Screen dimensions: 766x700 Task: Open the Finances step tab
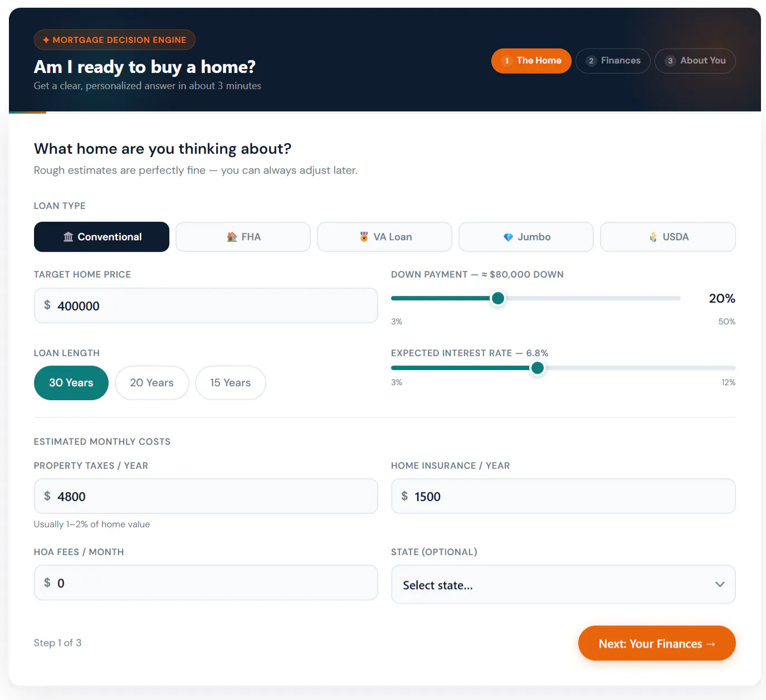(x=613, y=61)
